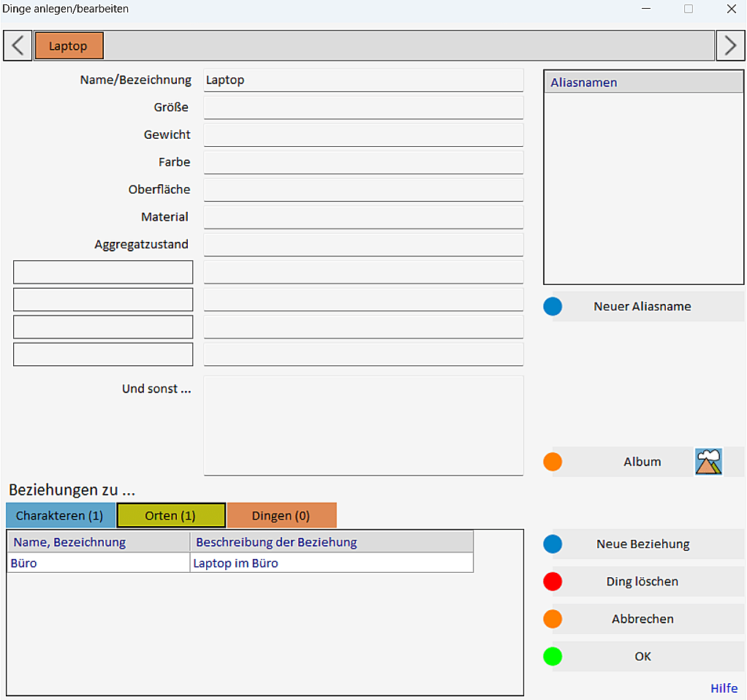Open the Album picture icon
The image size is (747, 700).
[708, 462]
